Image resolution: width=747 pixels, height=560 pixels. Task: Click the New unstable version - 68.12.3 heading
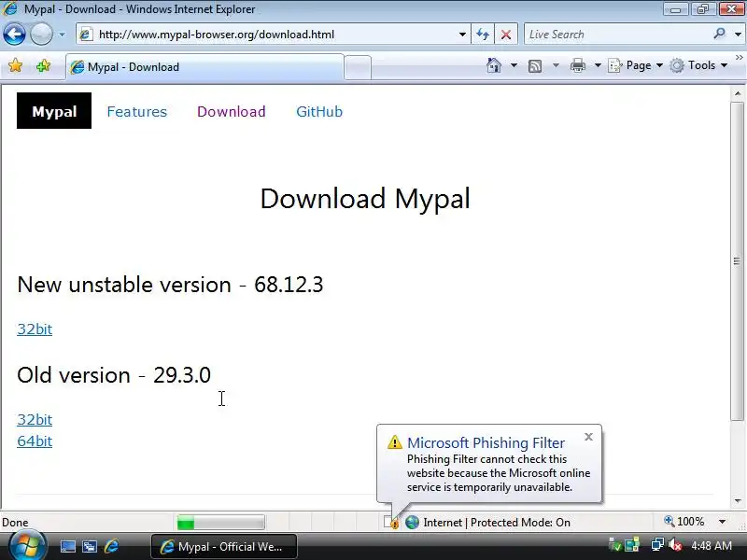pos(170,285)
